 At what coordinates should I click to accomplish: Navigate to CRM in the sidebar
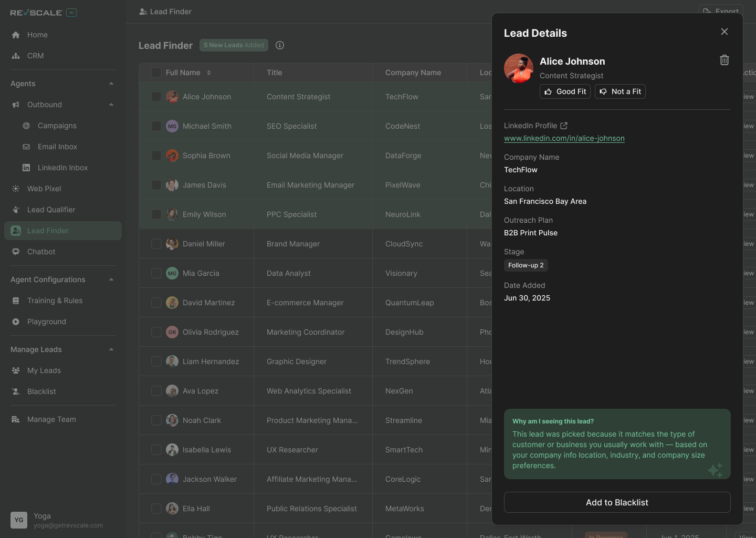pyautogui.click(x=36, y=56)
